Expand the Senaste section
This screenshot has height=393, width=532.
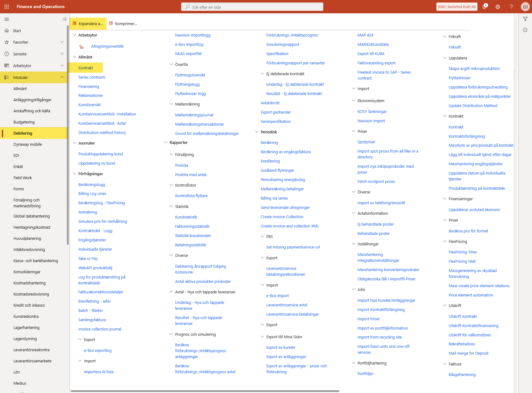pyautogui.click(x=62, y=54)
